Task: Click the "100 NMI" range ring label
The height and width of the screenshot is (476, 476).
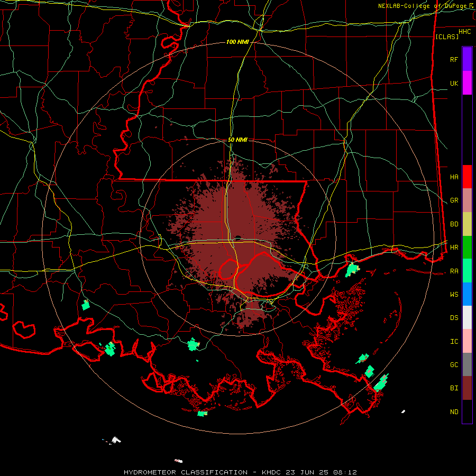Action: point(237,42)
